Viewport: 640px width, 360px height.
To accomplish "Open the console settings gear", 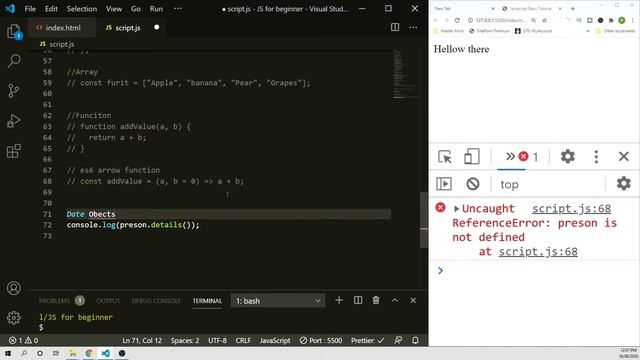I will coord(623,184).
